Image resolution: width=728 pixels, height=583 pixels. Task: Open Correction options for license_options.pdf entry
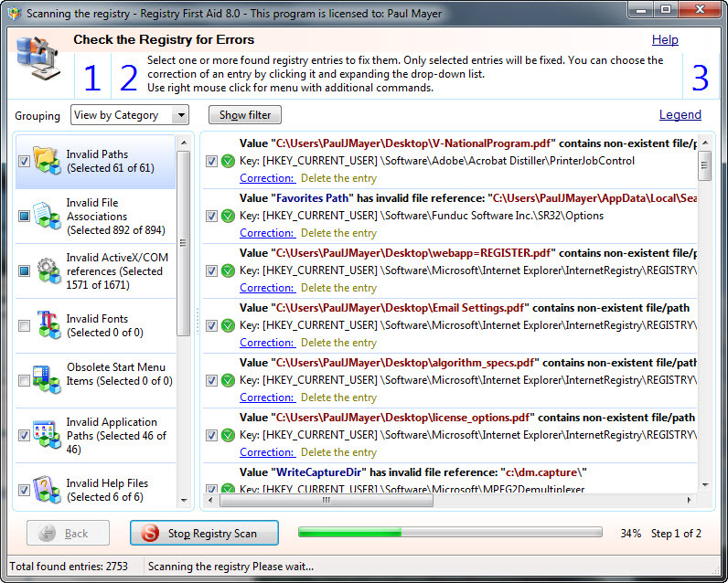266,452
